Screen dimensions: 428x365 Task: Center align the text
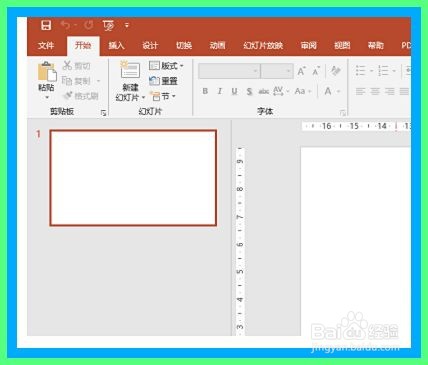click(x=375, y=91)
